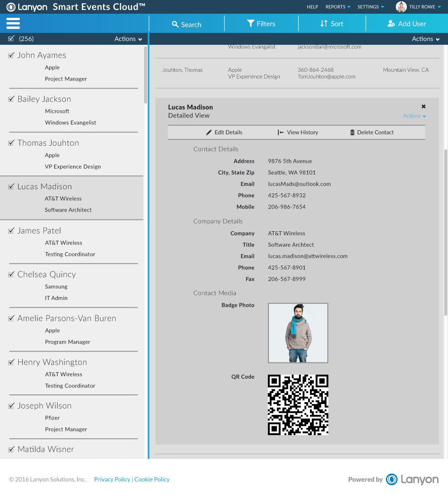Click the Filters funnel icon
The image size is (448, 500).
tap(251, 23)
